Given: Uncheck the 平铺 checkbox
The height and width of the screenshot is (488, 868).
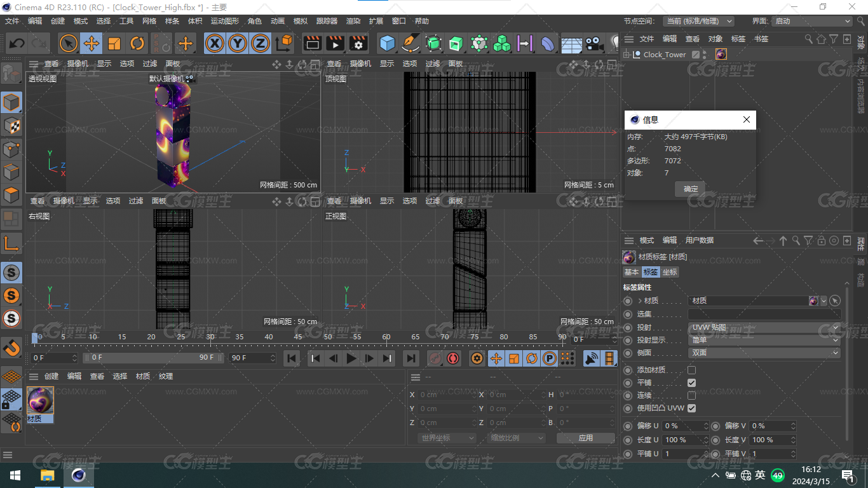Looking at the screenshot, I should pyautogui.click(x=691, y=383).
